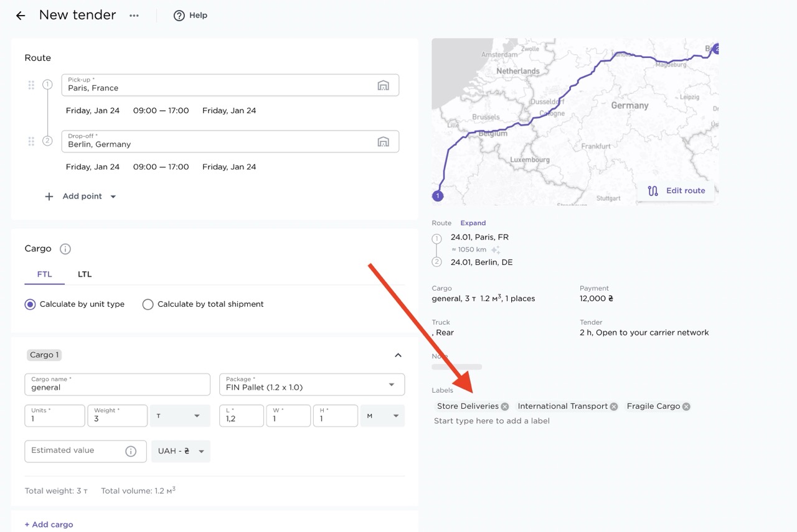This screenshot has height=532, width=797.
Task: Remove the International Transport label
Action: [614, 406]
